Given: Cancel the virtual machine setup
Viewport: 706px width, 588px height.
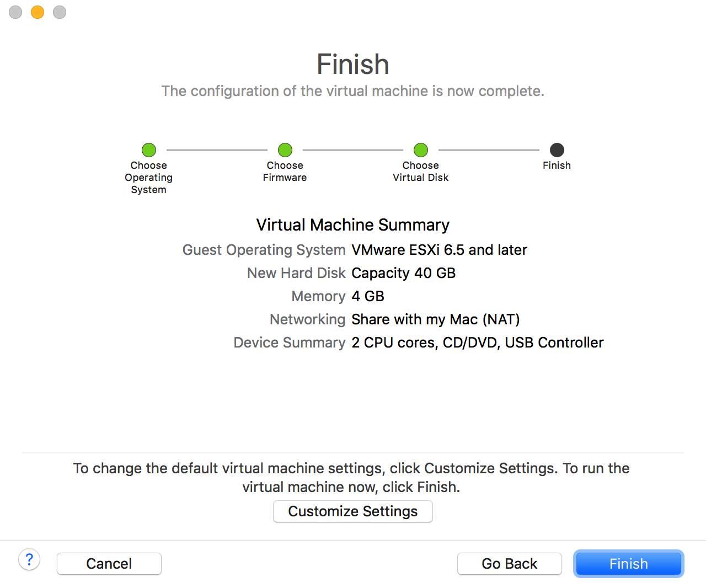Looking at the screenshot, I should tap(109, 564).
